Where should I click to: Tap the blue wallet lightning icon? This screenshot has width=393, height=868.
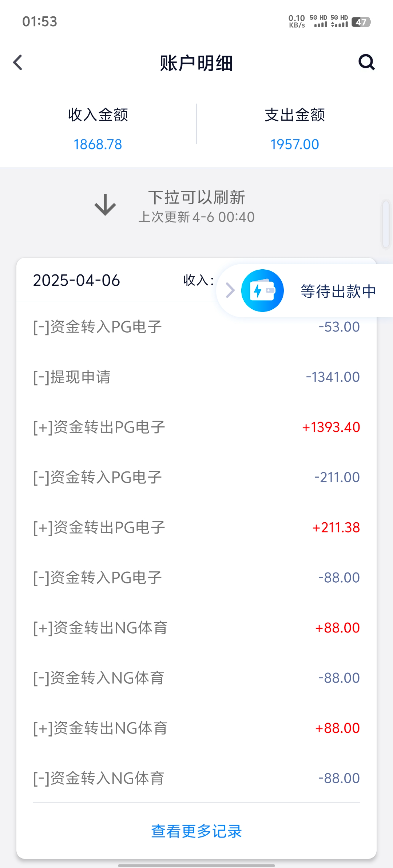(262, 290)
